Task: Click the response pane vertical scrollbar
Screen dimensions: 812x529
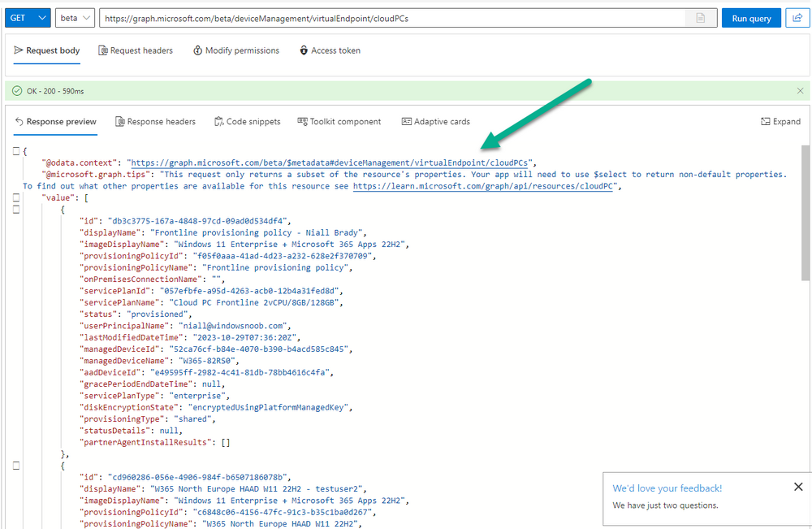Action: pyautogui.click(x=805, y=212)
